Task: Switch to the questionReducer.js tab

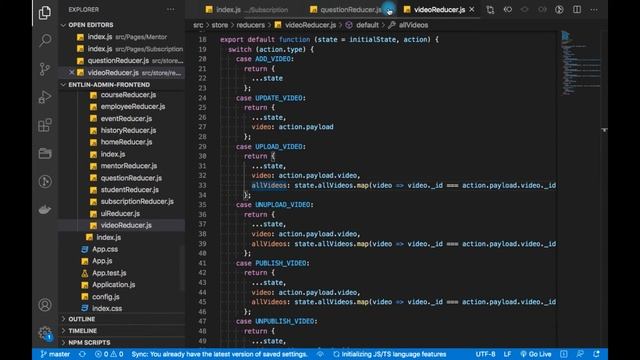Action: click(x=346, y=9)
